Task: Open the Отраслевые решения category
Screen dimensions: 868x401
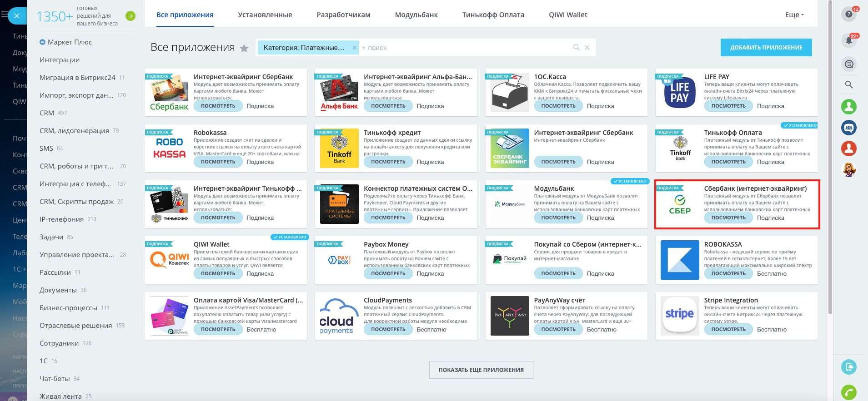Action: coord(75,326)
